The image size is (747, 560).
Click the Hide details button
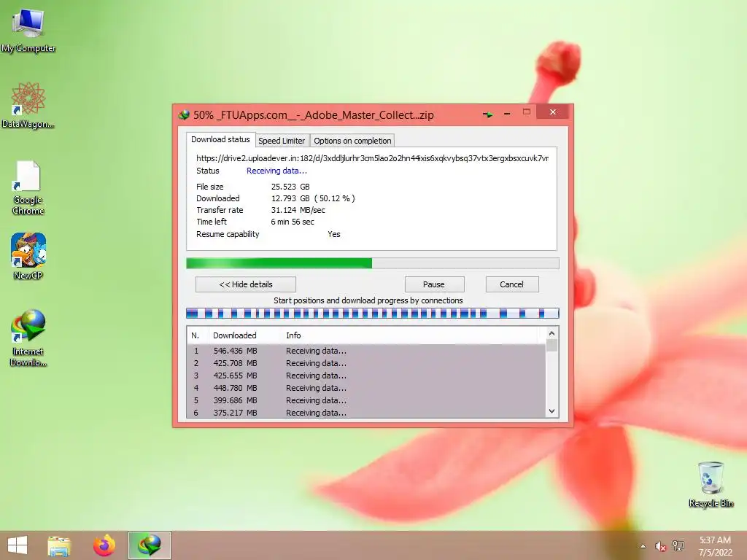246,284
